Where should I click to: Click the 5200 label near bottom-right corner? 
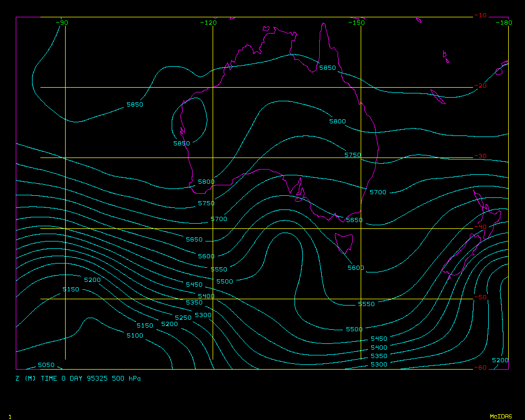click(x=500, y=360)
